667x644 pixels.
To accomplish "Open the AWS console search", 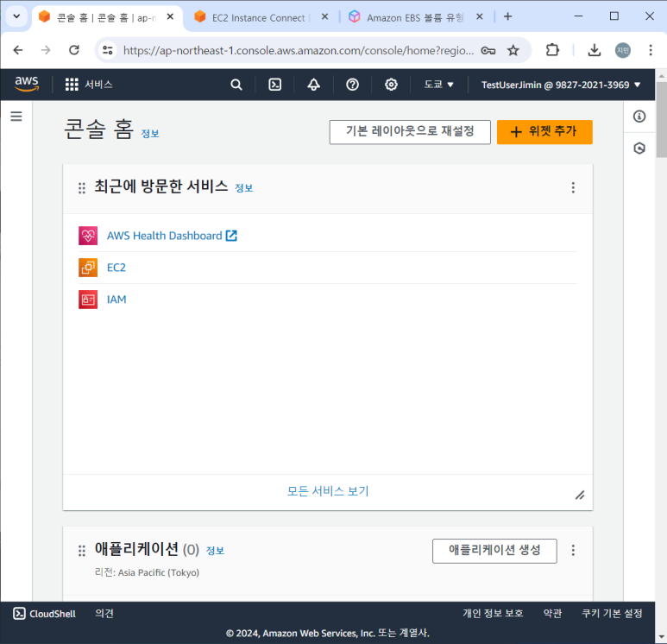I will tap(236, 85).
